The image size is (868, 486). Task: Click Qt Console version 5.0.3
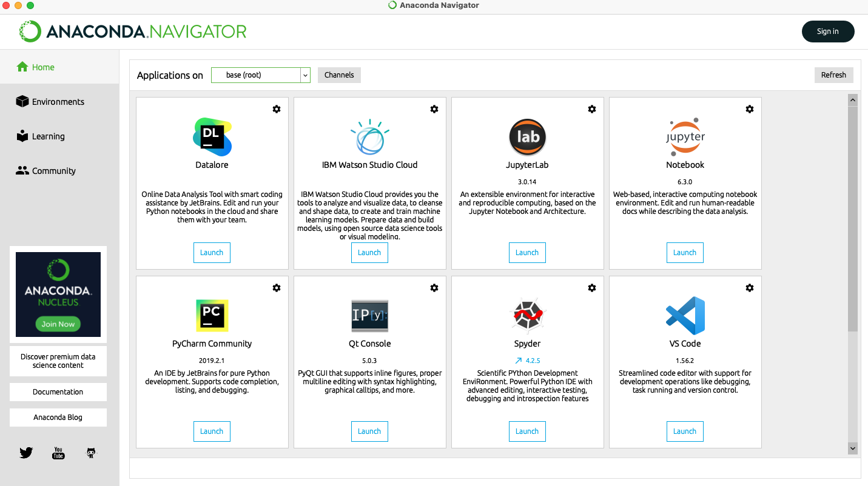pos(369,361)
